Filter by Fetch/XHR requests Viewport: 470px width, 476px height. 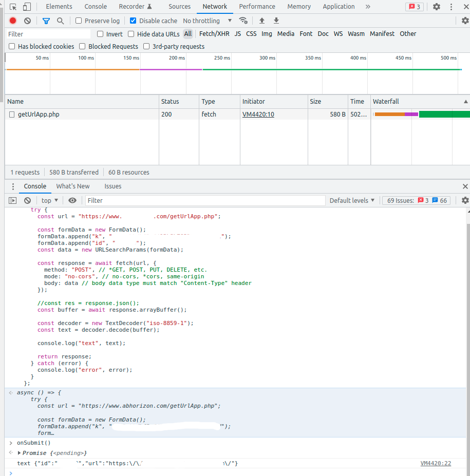(x=214, y=34)
